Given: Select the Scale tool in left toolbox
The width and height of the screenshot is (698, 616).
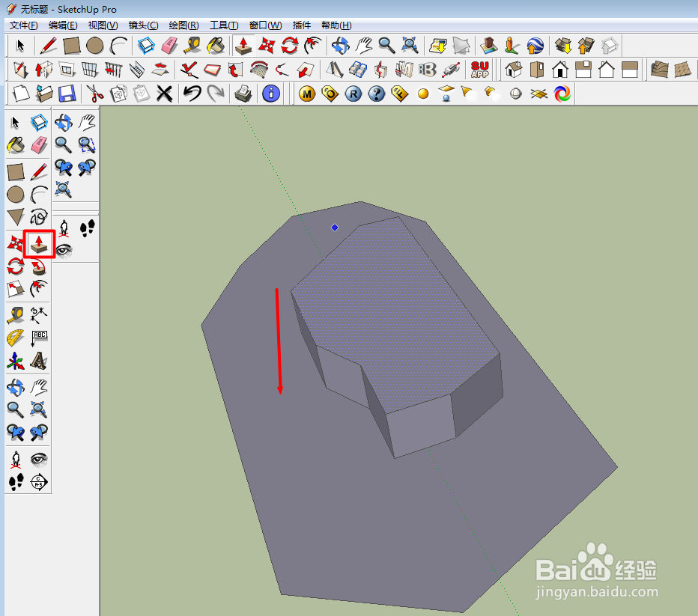Looking at the screenshot, I should tap(16, 289).
